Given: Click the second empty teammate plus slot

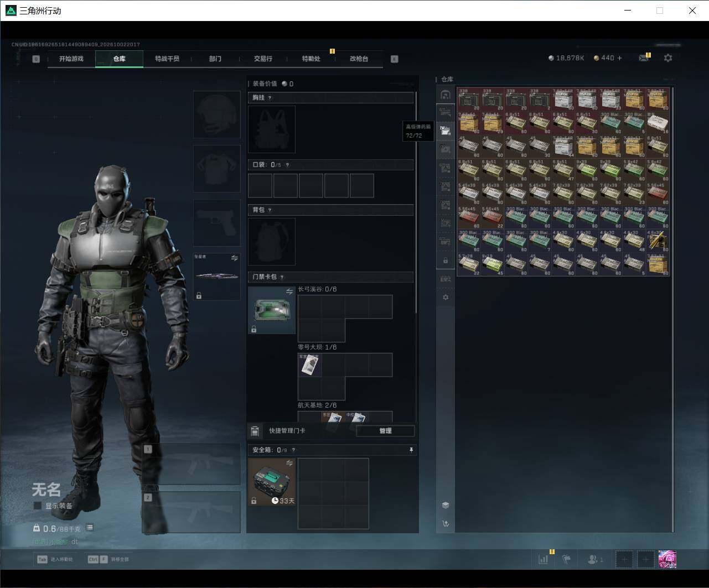Looking at the screenshot, I should tap(645, 559).
